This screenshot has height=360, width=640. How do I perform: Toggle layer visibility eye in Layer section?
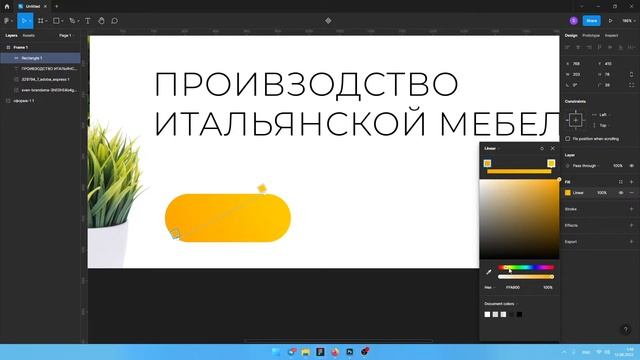(631, 166)
